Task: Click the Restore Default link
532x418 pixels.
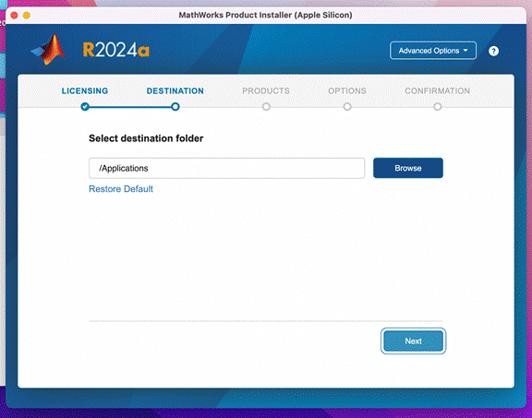Action: click(121, 189)
